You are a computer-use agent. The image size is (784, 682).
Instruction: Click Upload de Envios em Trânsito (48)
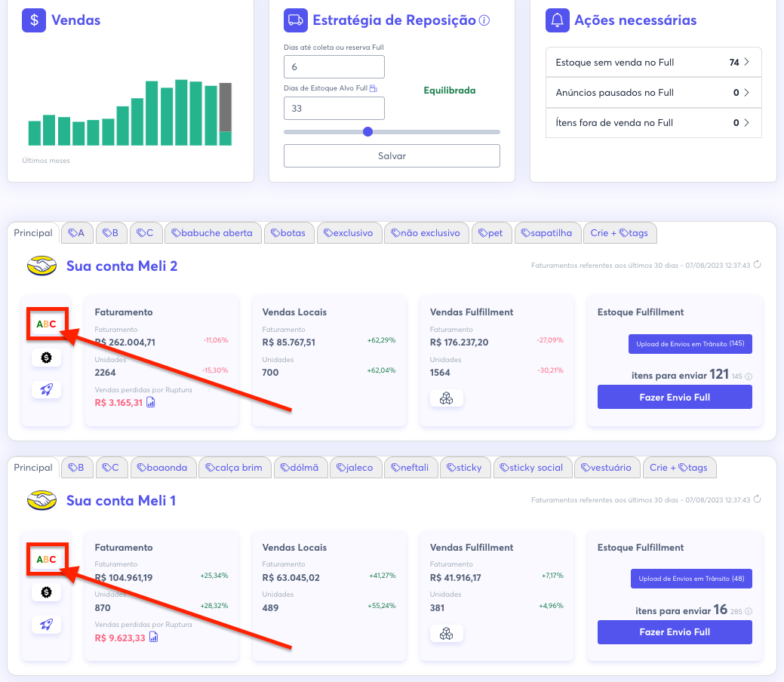tap(691, 579)
